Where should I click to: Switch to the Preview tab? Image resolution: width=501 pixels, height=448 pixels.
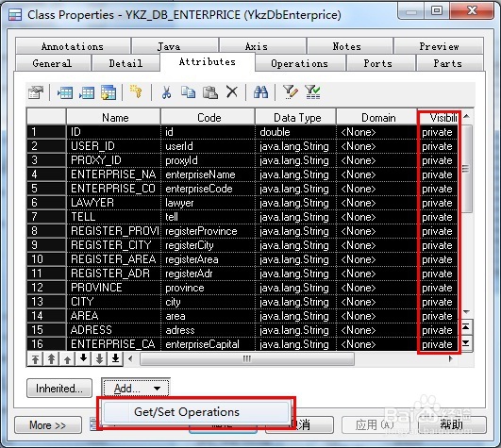[439, 46]
